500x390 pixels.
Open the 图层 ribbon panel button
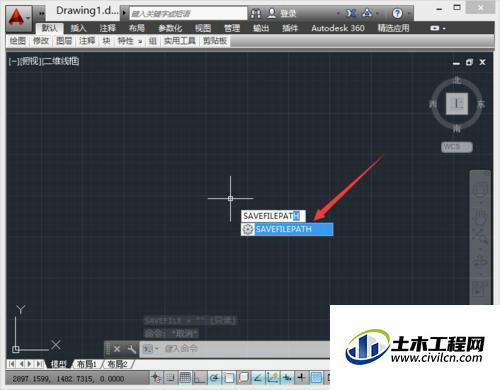point(64,41)
